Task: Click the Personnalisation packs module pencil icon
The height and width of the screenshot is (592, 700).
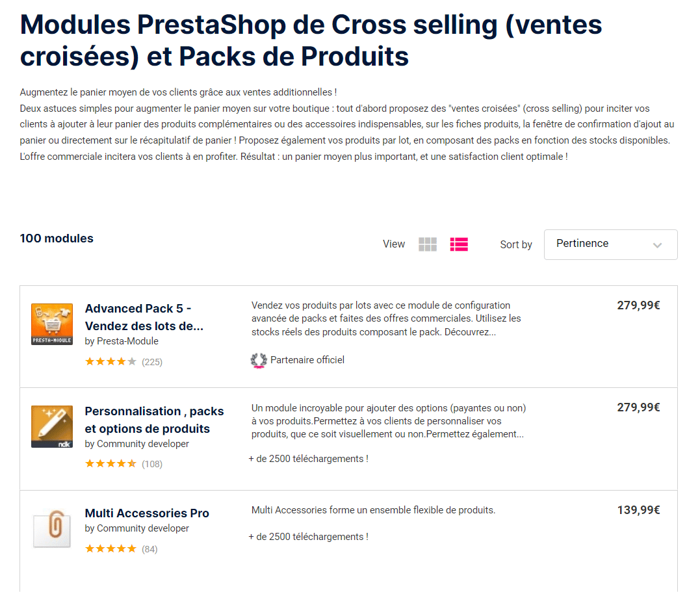Action: (52, 426)
